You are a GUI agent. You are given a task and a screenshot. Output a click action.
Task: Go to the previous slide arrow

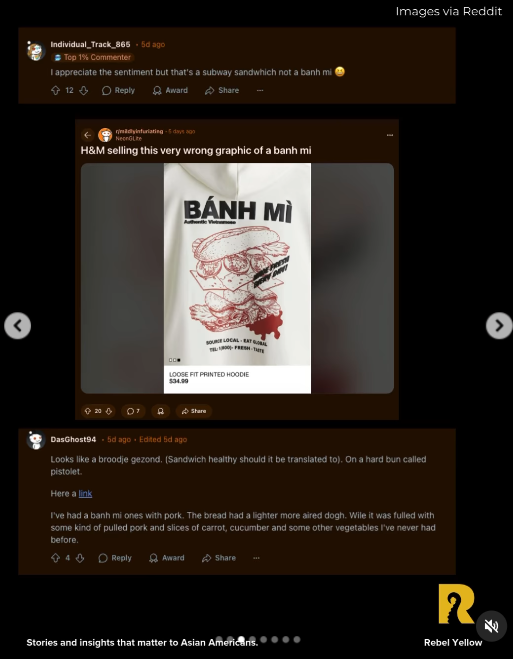click(18, 325)
